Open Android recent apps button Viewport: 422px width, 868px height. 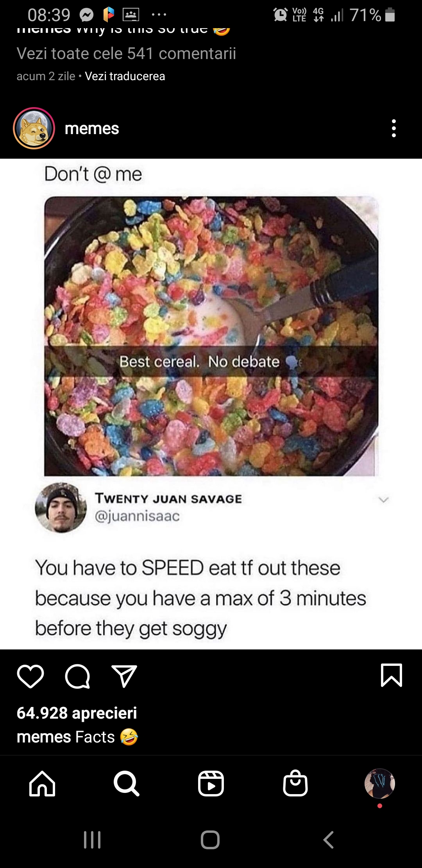(x=92, y=840)
